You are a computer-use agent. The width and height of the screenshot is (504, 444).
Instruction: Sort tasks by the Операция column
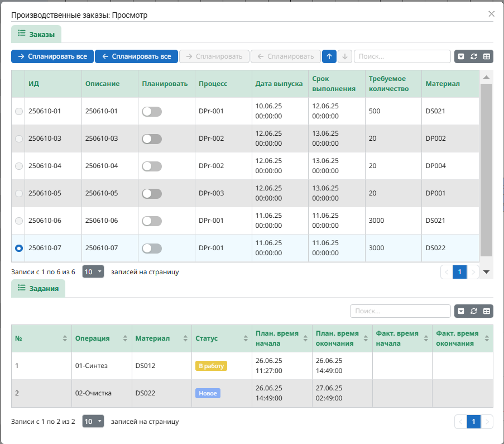point(125,338)
